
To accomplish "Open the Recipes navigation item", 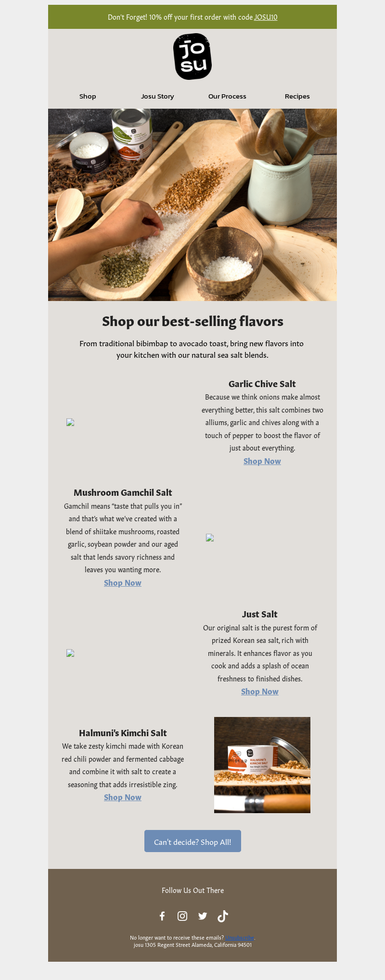I will (297, 96).
